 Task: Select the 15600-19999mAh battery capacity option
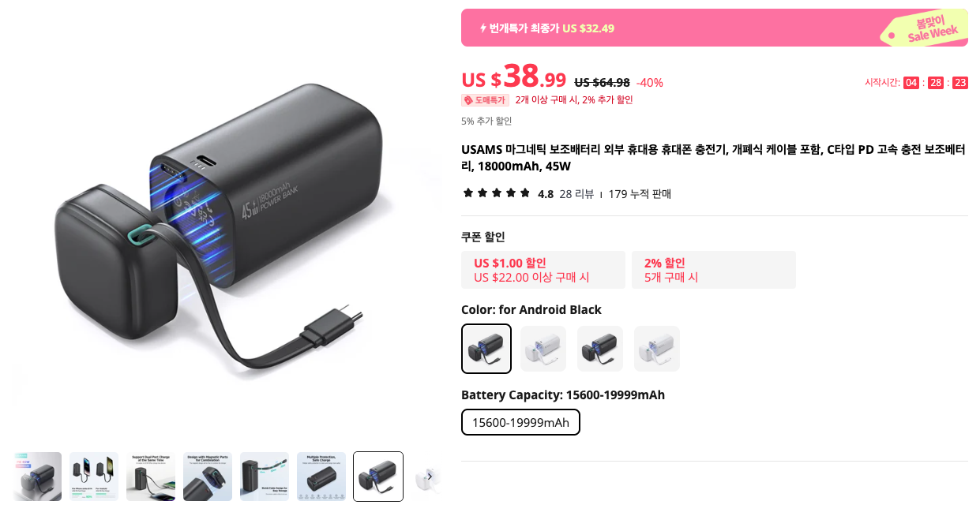pos(520,422)
